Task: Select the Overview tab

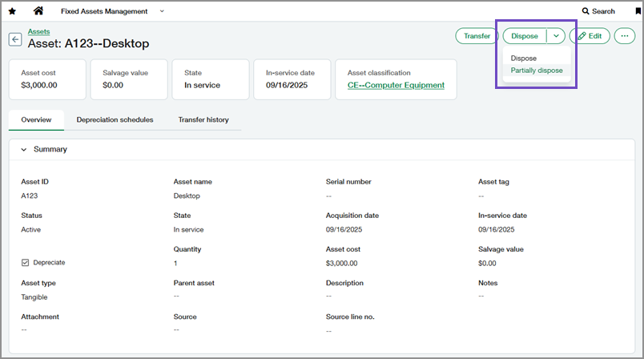Action: point(36,120)
